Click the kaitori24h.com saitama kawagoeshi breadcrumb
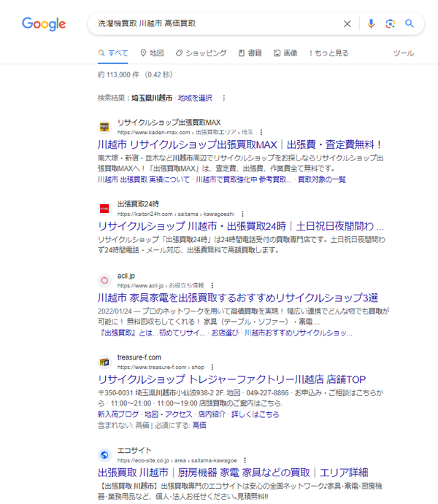The width and height of the screenshot is (438, 504). point(176,214)
